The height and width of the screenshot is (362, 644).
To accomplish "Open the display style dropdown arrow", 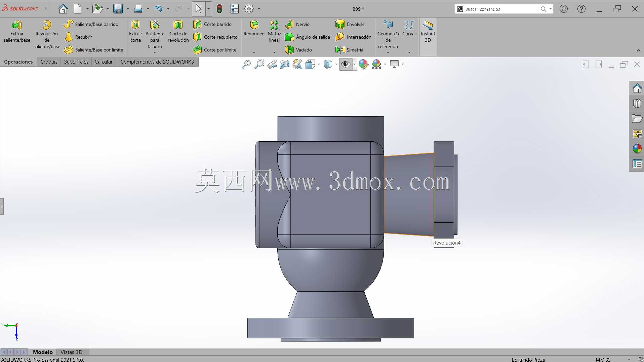I will coord(336,64).
